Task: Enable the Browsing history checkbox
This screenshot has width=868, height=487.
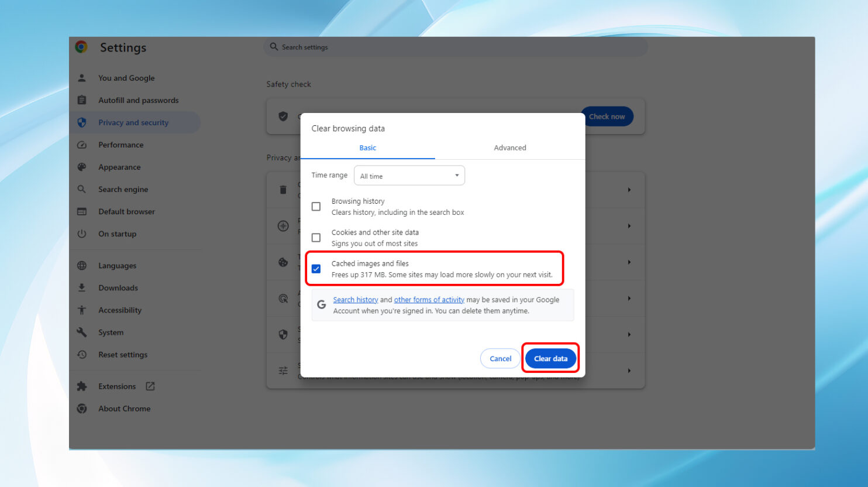Action: 316,207
